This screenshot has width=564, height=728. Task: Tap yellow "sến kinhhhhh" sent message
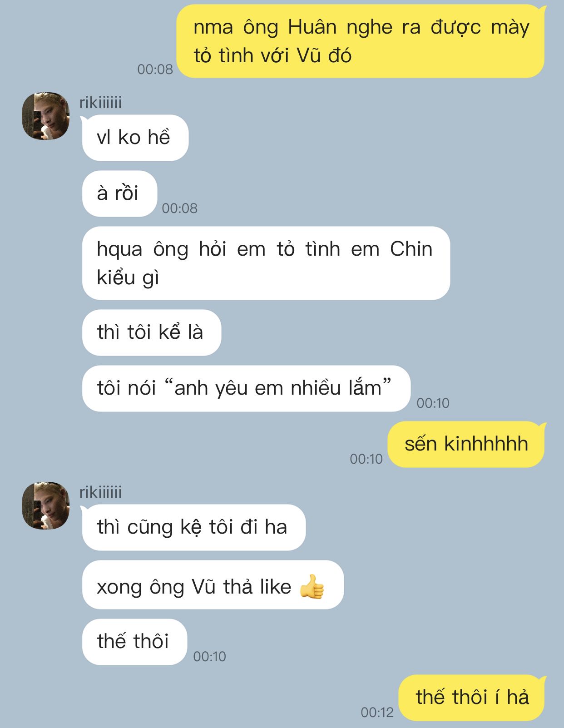(x=466, y=444)
